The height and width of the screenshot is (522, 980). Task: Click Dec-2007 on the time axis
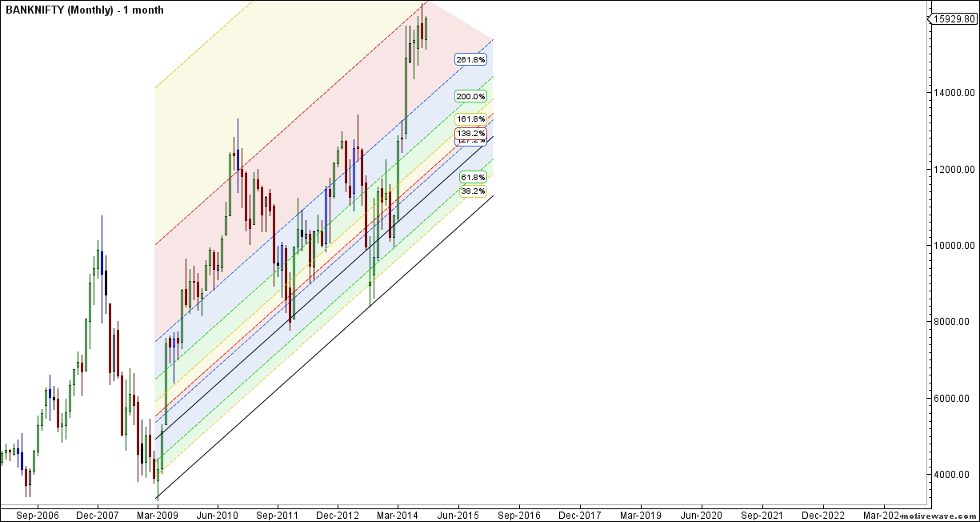98,516
